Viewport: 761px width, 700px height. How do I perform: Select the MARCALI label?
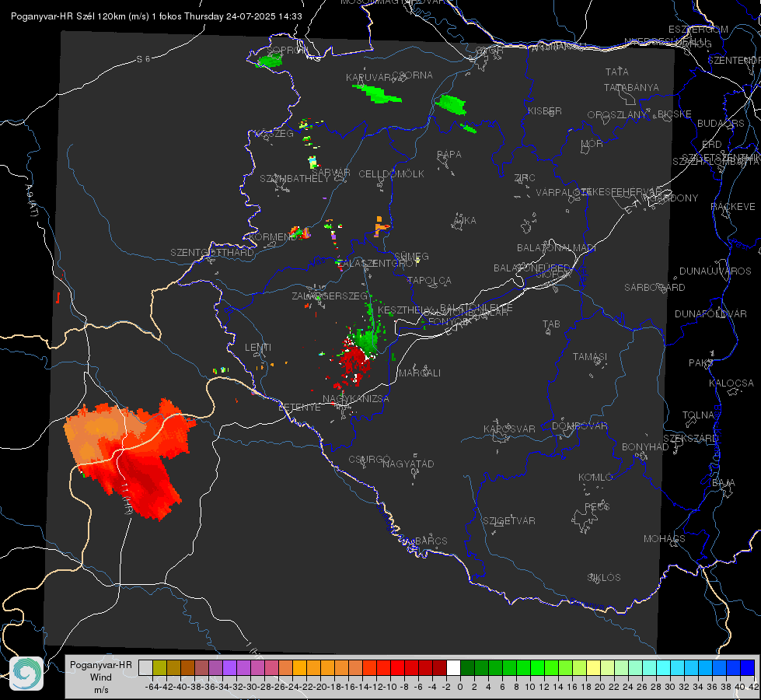[x=420, y=373]
